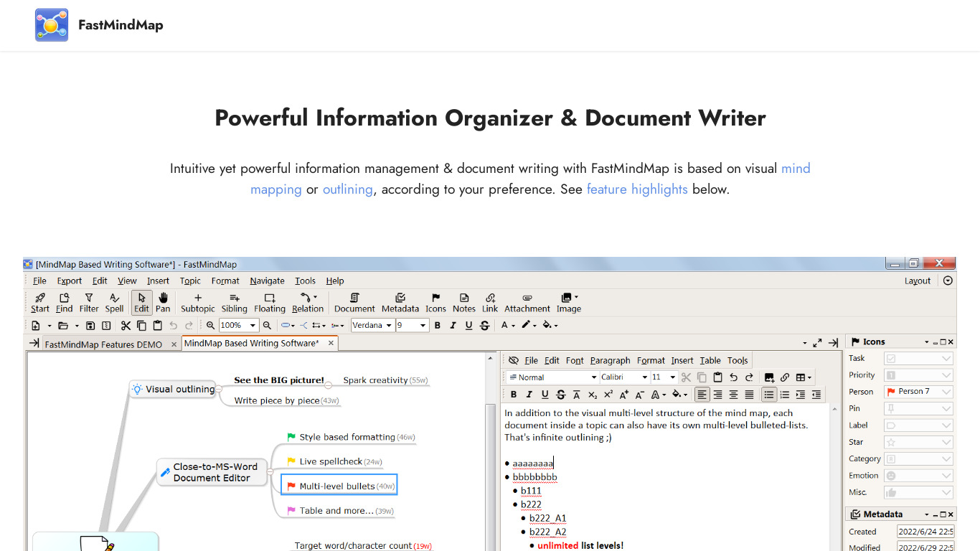
Task: Switch to FastMindMap Features DEMO tab
Action: pos(104,344)
